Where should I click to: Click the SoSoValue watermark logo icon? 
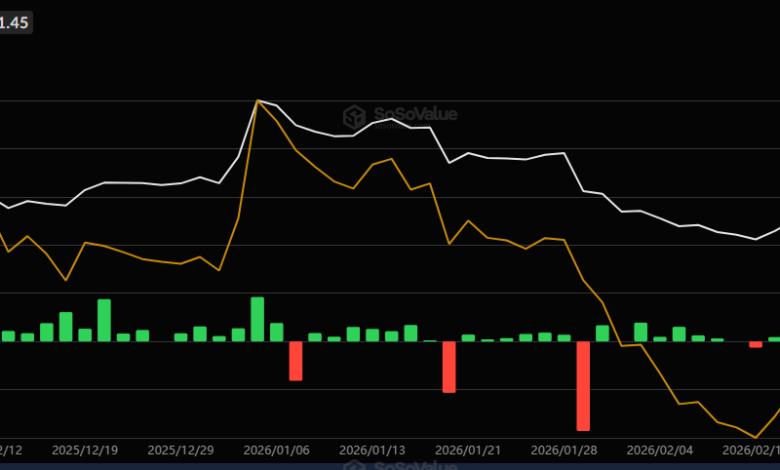[353, 117]
